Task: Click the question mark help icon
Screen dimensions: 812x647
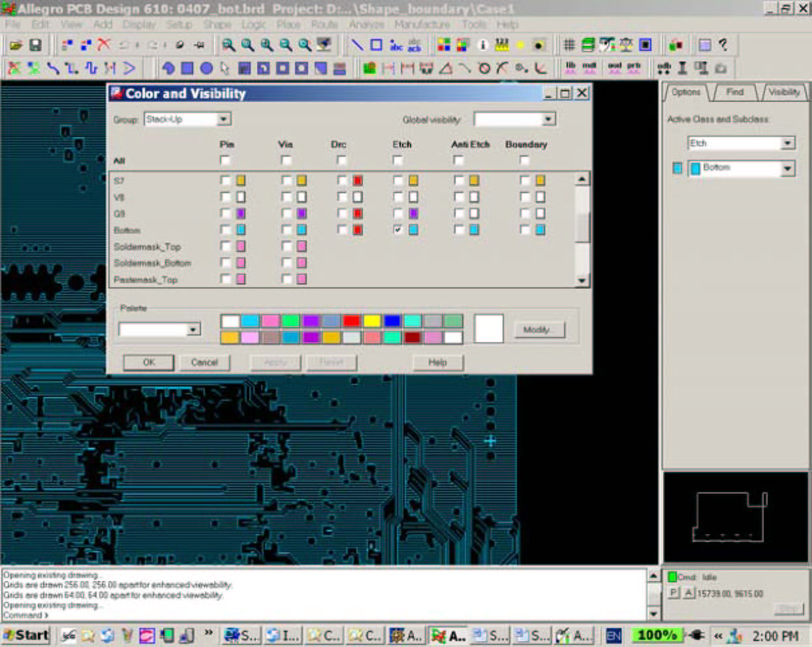Action: (723, 45)
